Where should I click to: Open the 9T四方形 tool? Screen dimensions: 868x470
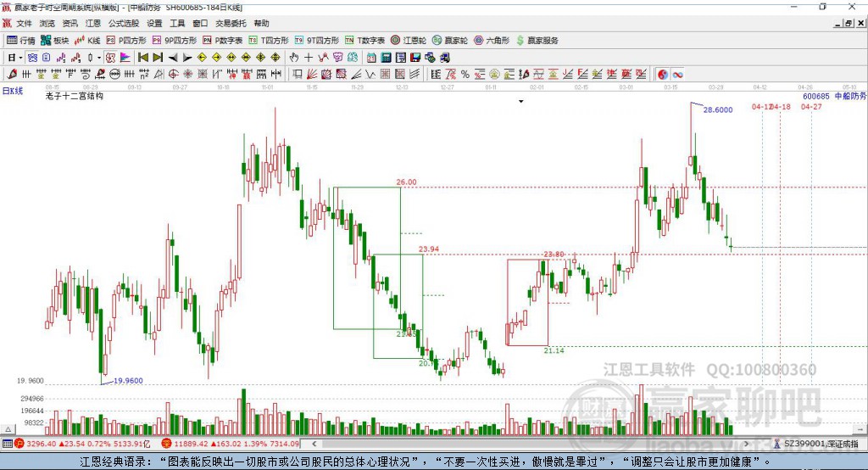coord(317,41)
